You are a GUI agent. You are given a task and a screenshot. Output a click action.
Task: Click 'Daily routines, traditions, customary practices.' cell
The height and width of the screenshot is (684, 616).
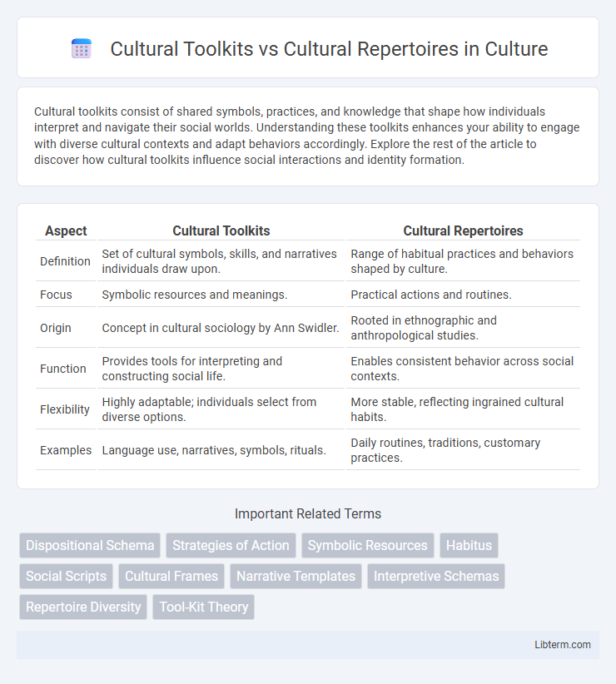[x=463, y=450]
